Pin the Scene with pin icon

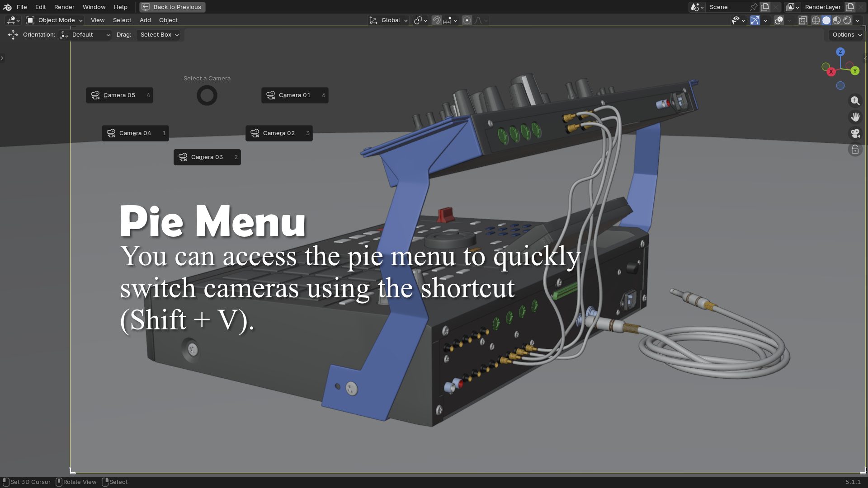click(x=753, y=7)
